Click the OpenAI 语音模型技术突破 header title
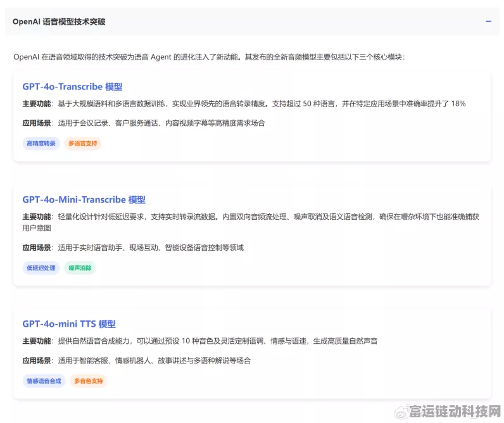 pos(59,22)
